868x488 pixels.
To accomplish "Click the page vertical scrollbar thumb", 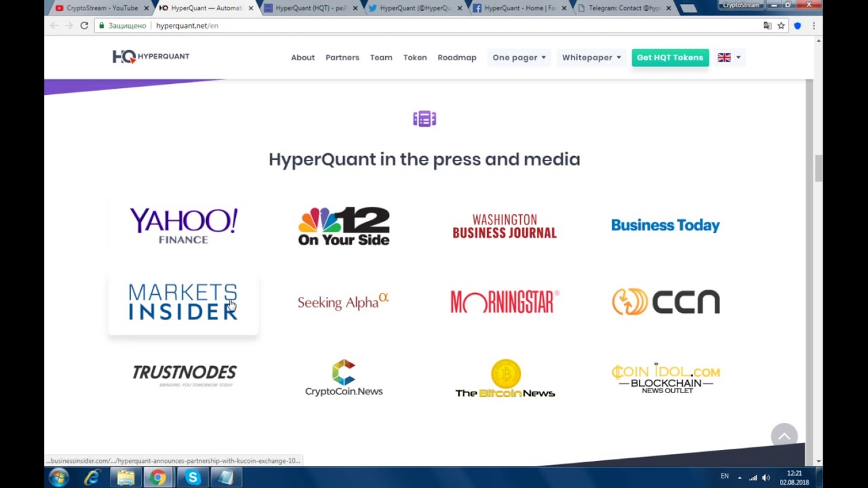I will [x=818, y=168].
